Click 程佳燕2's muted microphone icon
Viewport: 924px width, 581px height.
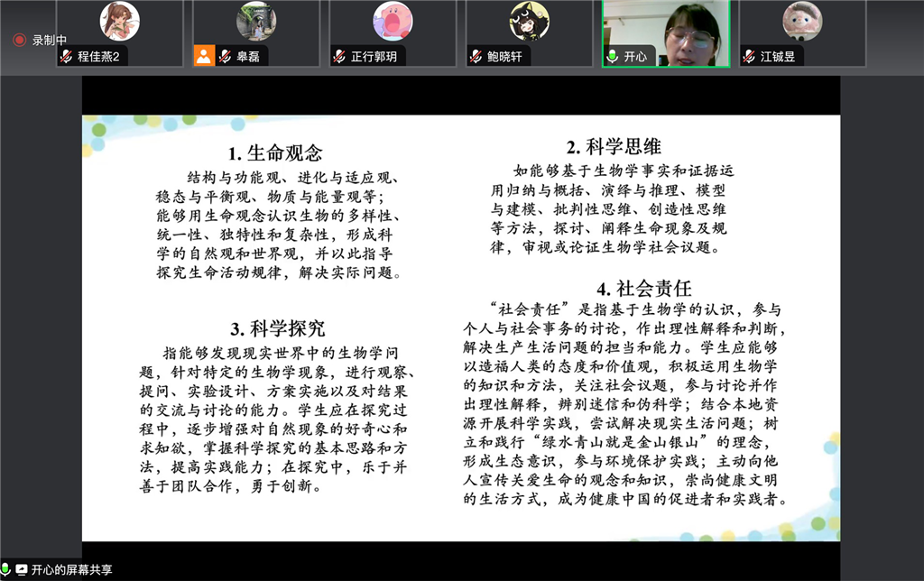[67, 56]
